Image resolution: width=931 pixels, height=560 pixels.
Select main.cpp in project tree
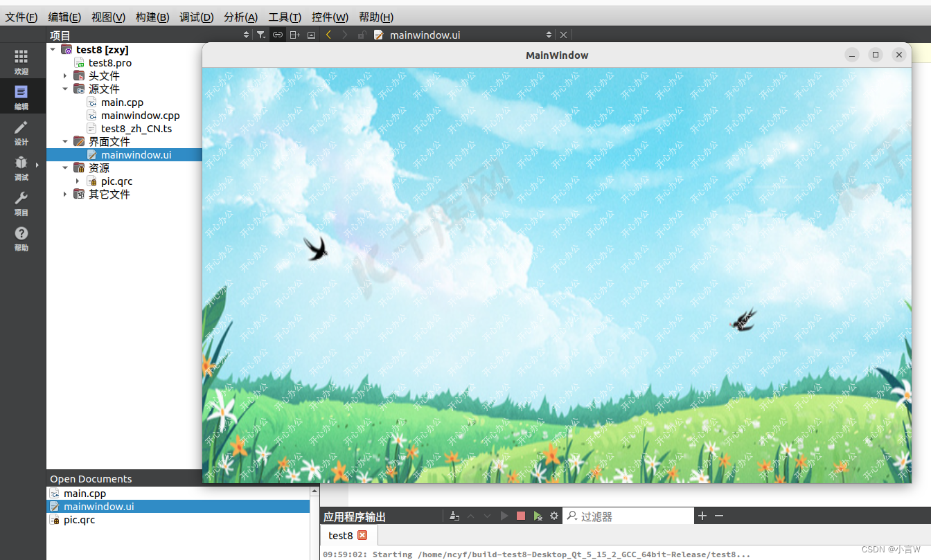pyautogui.click(x=122, y=102)
